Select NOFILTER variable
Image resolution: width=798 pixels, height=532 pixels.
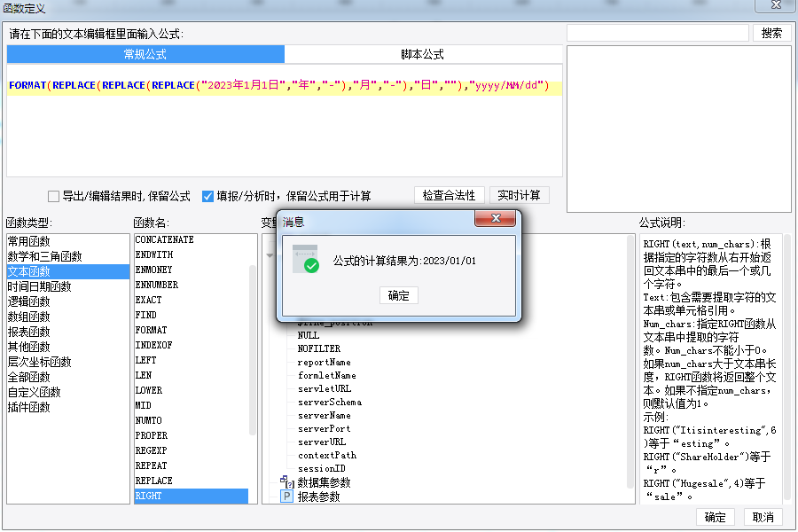click(x=319, y=348)
